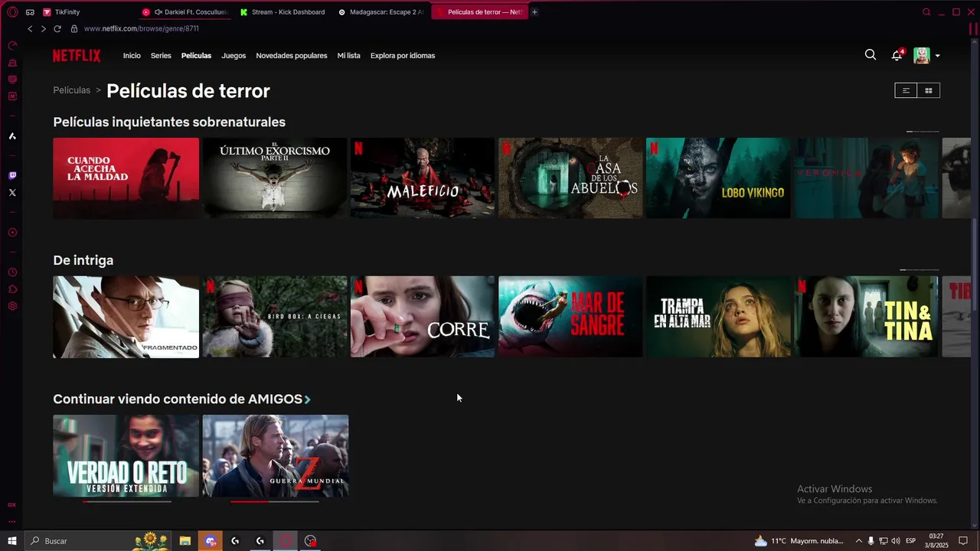This screenshot has width=980, height=551.
Task: Click the address bar URL
Action: (x=141, y=28)
